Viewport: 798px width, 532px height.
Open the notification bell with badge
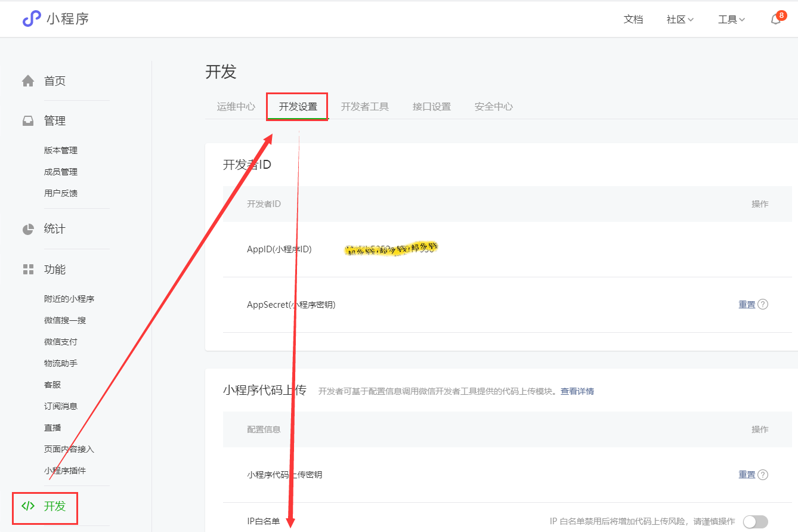777,18
